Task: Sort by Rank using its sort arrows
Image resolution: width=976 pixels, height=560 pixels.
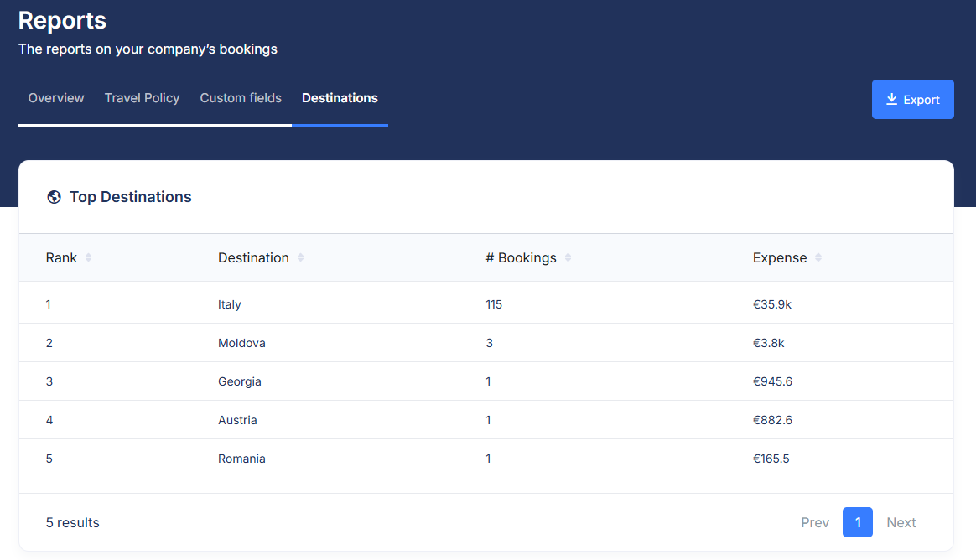Action: [88, 257]
